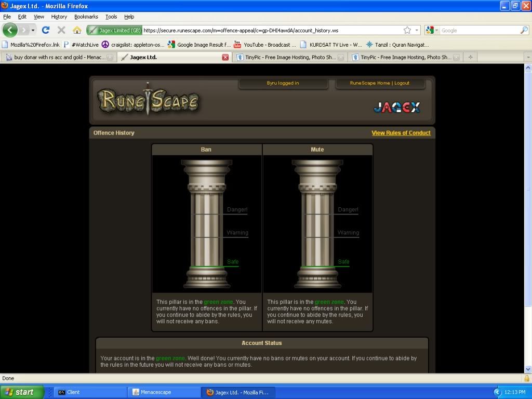The height and width of the screenshot is (399, 532).
Task: Click the search magnifier icon
Action: point(524,30)
